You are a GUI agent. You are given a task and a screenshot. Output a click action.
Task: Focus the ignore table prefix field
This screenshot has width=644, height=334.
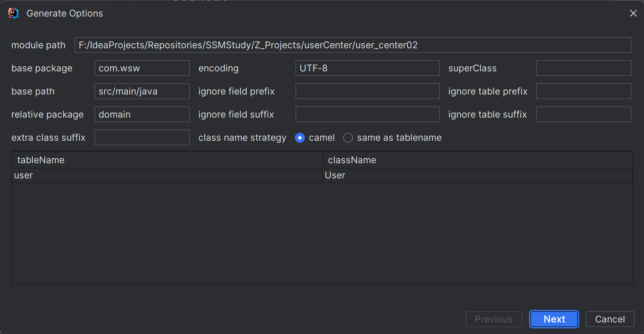point(584,91)
